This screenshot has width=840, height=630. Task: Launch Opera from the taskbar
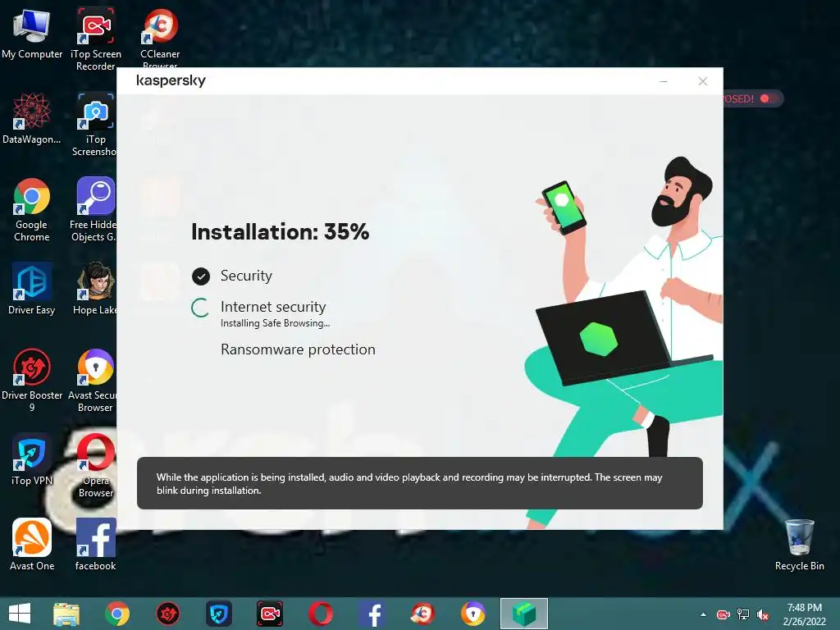pos(321,614)
